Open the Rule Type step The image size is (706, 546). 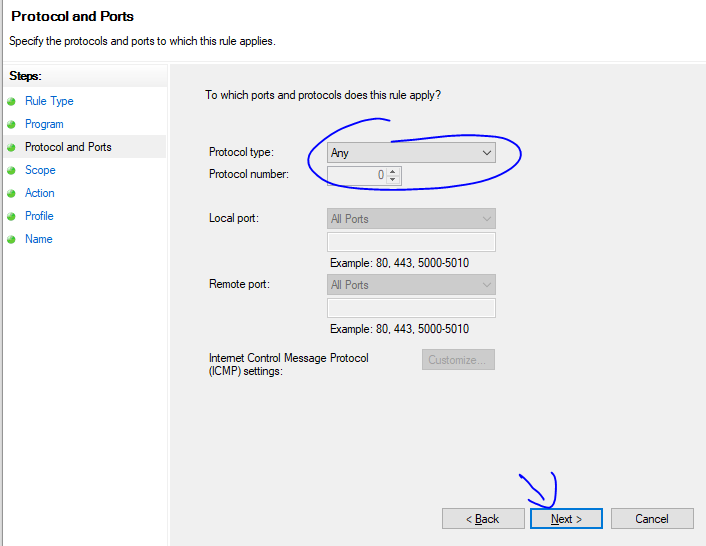49,101
